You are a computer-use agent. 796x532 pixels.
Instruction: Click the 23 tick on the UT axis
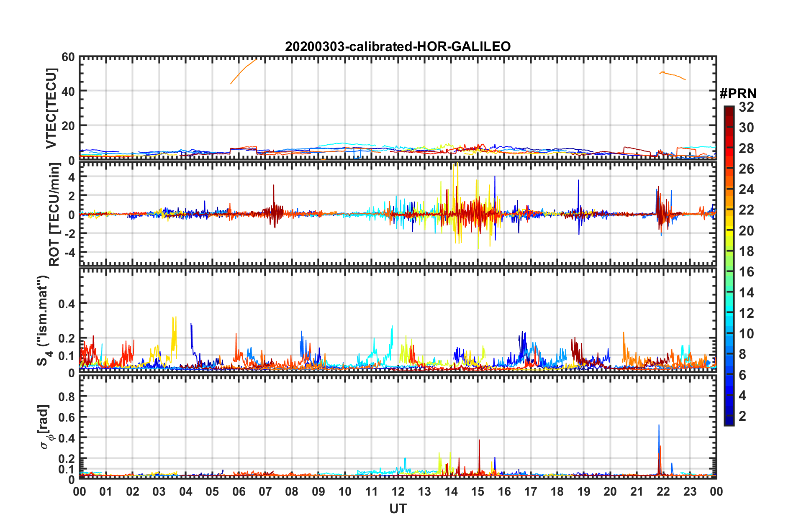click(x=690, y=491)
